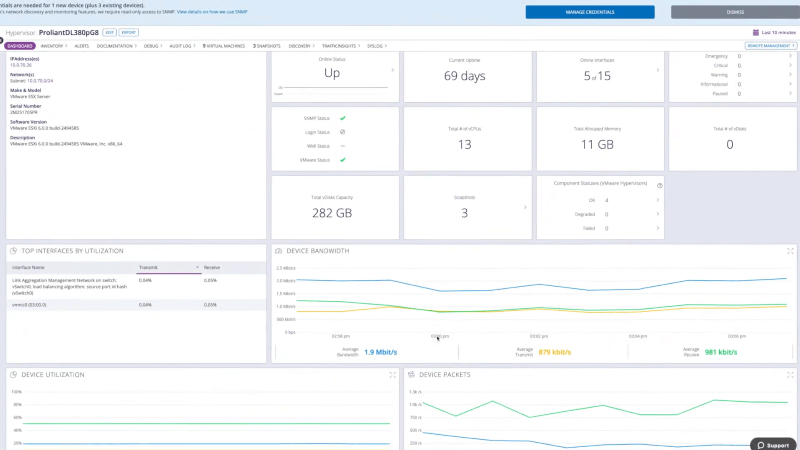800x450 pixels.
Task: Click the Total # of vCPUs 13 card
Action: (468, 139)
